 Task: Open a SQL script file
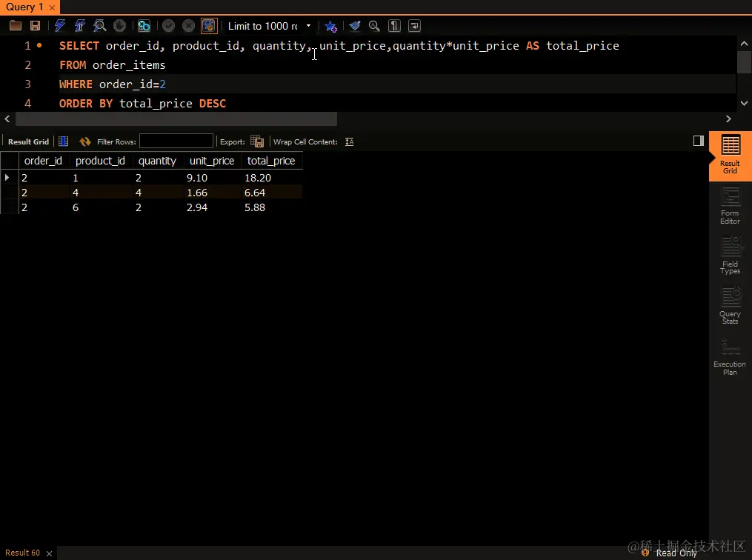click(x=16, y=26)
